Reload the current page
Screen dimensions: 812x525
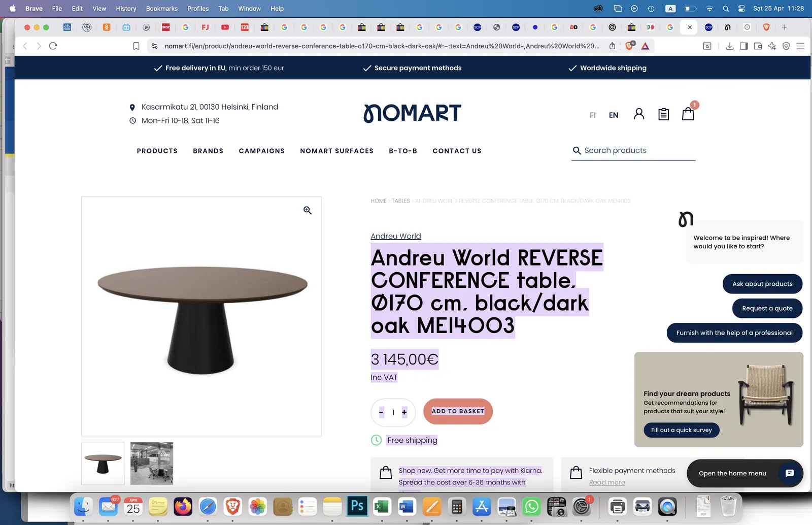53,46
